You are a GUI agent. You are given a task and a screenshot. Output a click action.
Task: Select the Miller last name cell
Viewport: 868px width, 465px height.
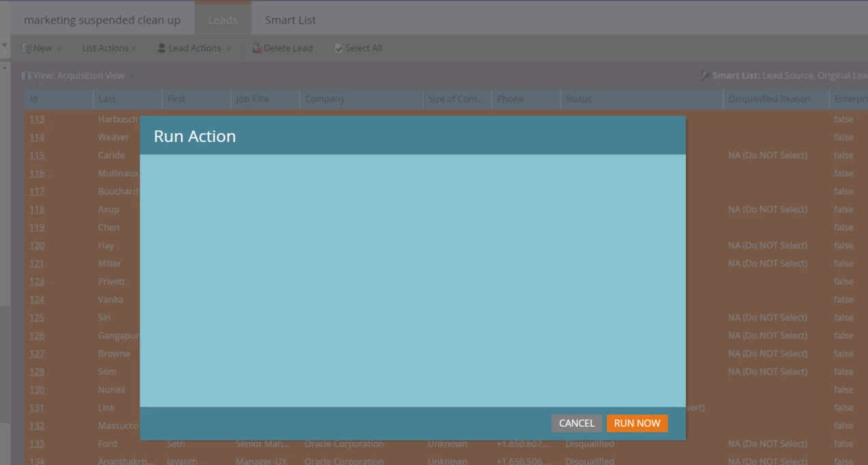click(x=109, y=264)
